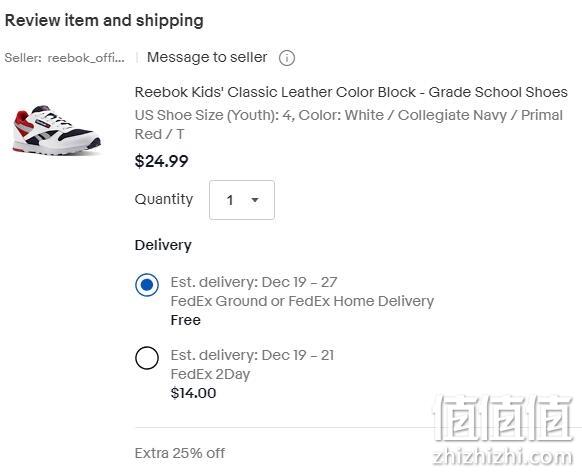Open the Reebok shoe product thumbnail

(55, 130)
